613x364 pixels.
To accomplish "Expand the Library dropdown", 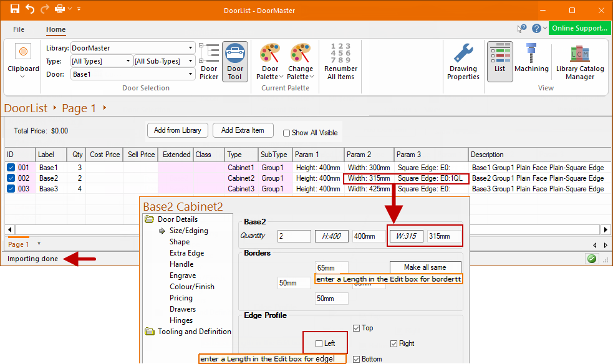I will [190, 48].
